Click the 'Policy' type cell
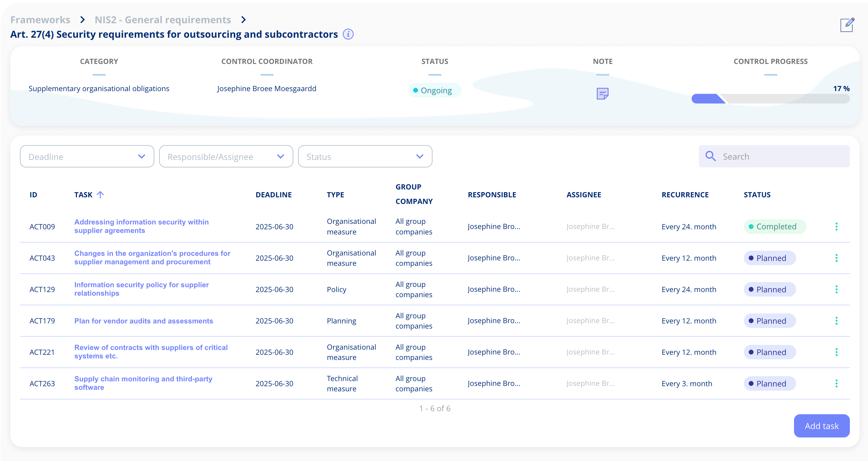Image resolution: width=868 pixels, height=461 pixels. coord(336,289)
